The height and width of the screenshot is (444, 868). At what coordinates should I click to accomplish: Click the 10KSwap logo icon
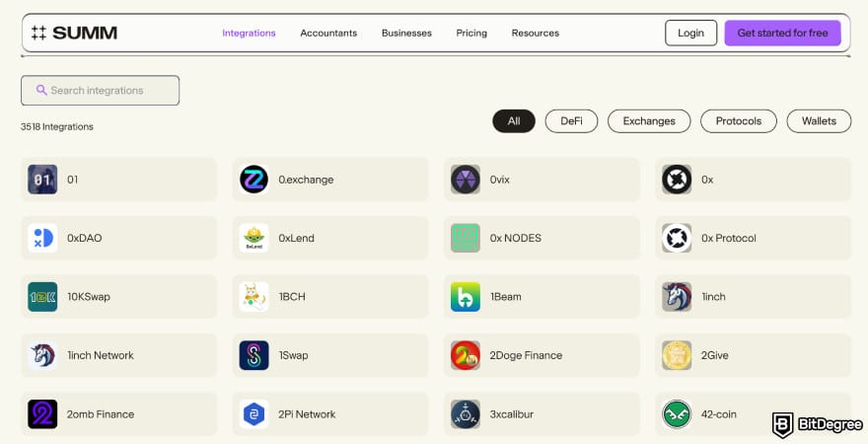[42, 297]
